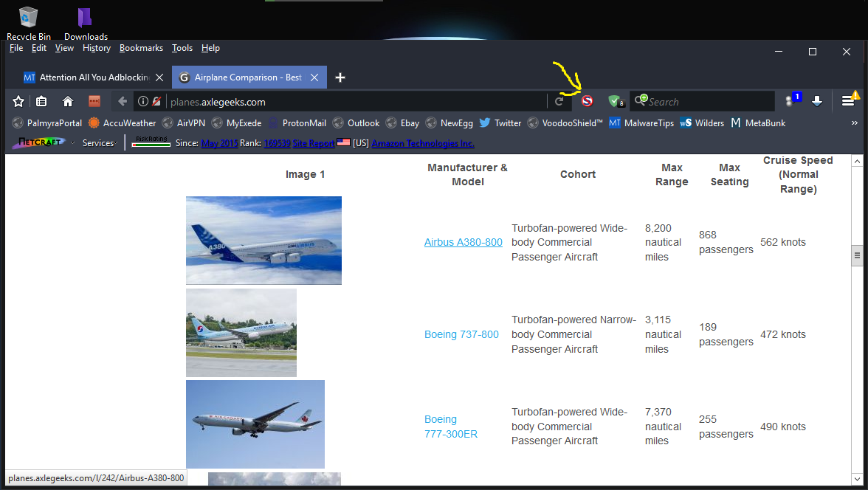This screenshot has height=490, width=868.
Task: Expand the Netcraft logo dropdown arrow
Action: [72, 143]
